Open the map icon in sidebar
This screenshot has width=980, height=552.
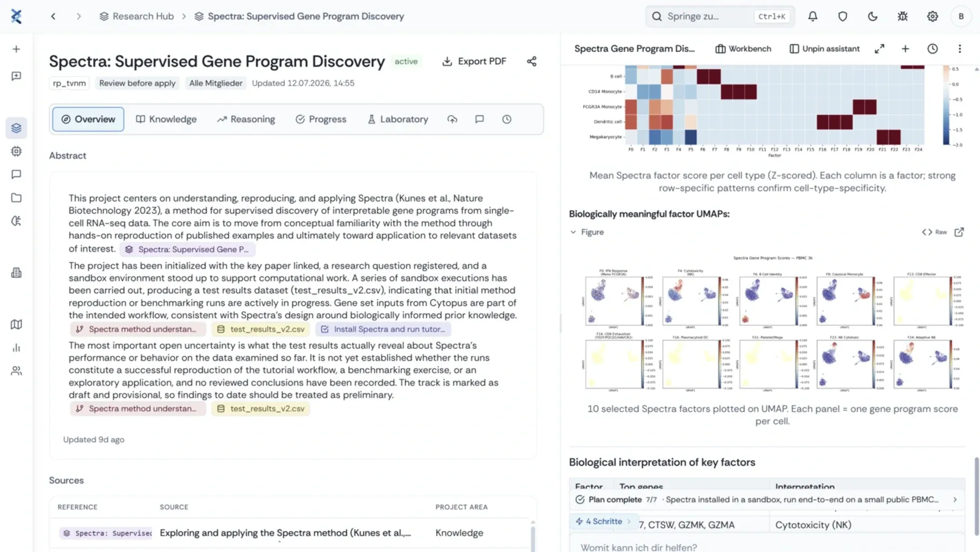pos(16,325)
